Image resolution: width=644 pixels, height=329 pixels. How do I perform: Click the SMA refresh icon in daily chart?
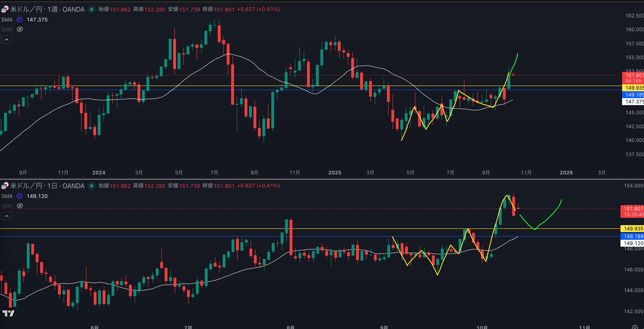[x=19, y=196]
